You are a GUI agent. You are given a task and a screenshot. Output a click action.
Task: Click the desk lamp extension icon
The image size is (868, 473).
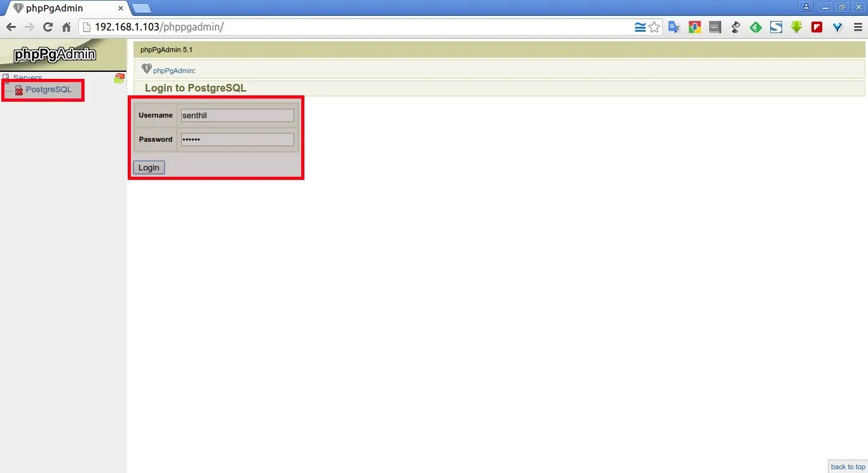735,27
